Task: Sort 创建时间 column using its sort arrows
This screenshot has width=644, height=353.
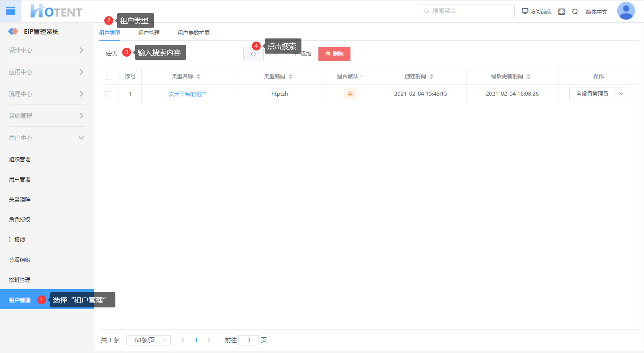Action: pyautogui.click(x=431, y=76)
